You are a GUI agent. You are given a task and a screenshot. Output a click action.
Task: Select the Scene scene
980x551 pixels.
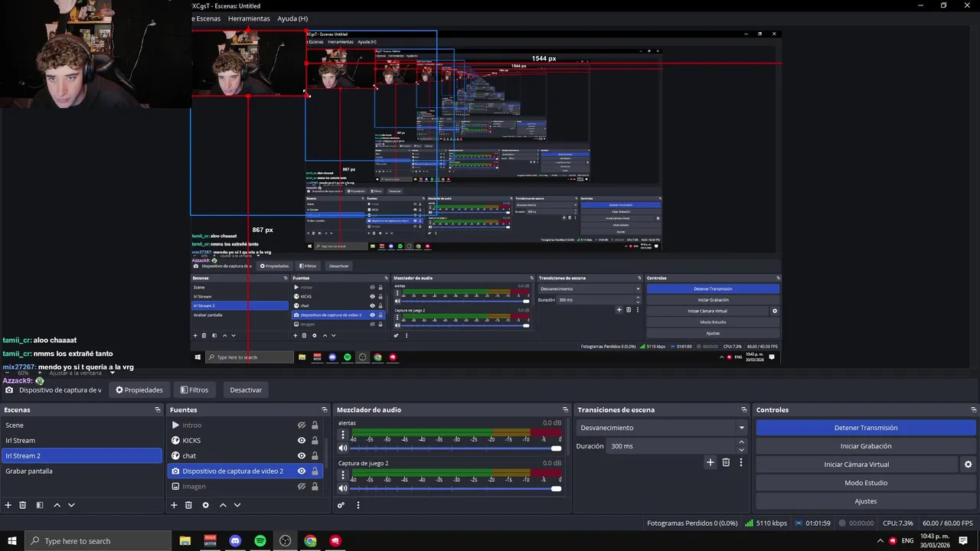click(82, 425)
